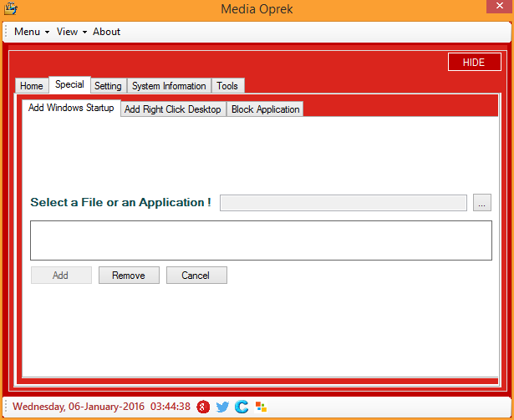Close the Media Oprek window

500,6
